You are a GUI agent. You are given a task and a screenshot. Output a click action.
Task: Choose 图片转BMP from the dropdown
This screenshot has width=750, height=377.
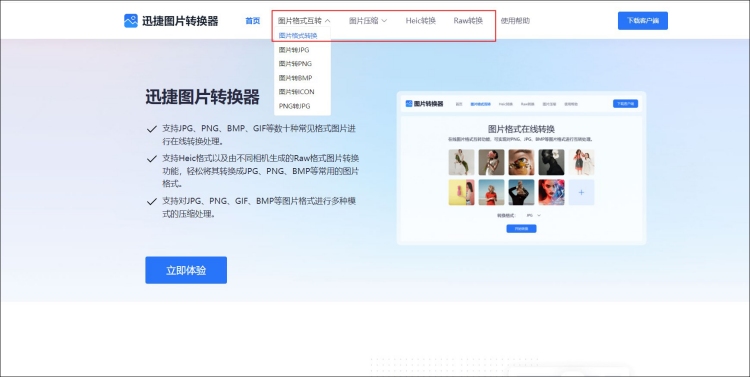296,78
